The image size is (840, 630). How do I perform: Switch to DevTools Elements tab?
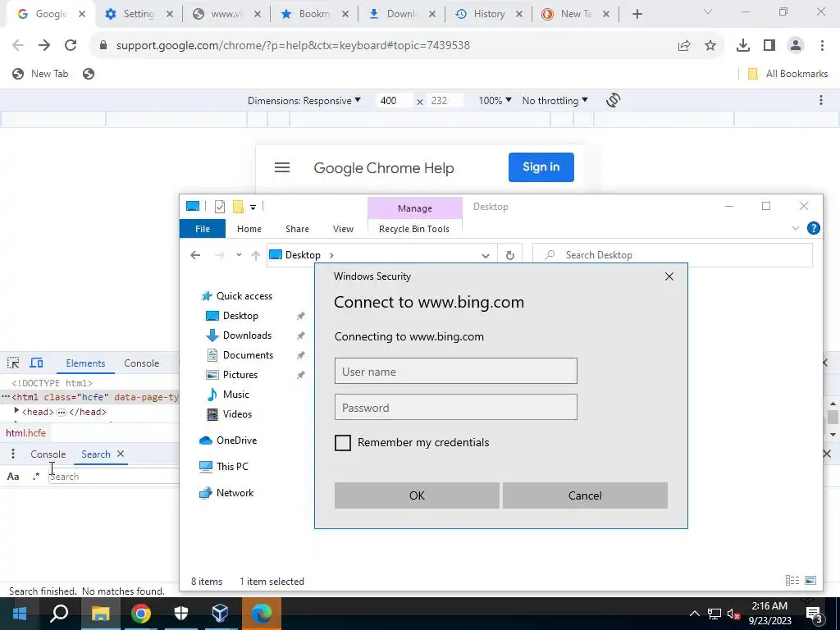[x=85, y=363]
